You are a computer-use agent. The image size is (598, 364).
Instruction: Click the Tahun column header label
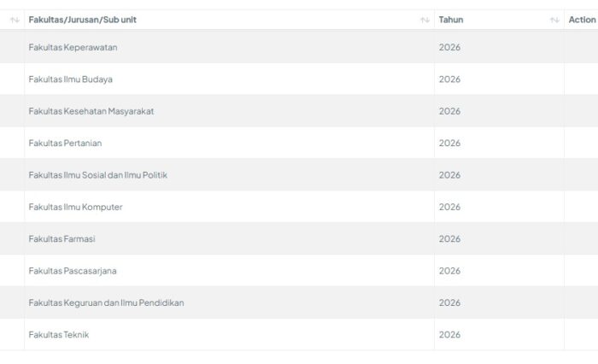[x=451, y=20]
